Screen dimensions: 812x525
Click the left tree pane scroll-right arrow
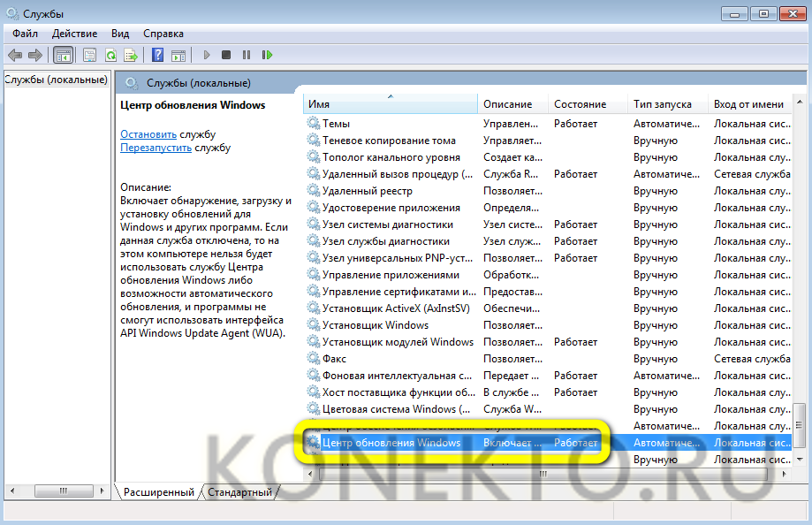tap(102, 491)
